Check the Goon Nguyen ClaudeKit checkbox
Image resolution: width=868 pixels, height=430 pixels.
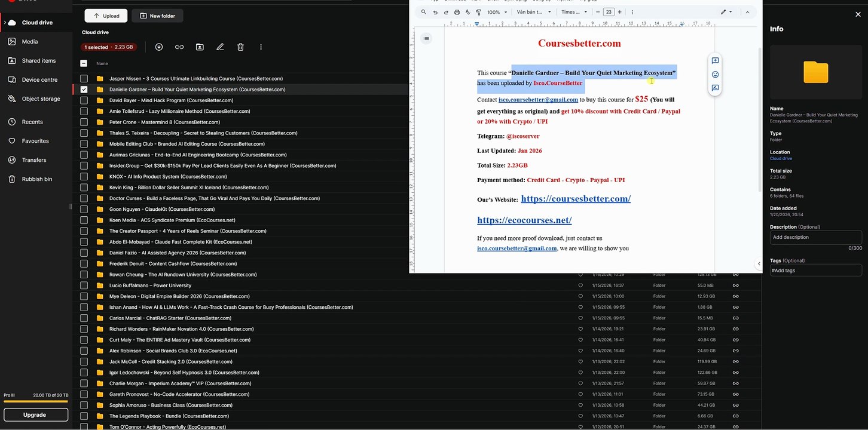84,210
